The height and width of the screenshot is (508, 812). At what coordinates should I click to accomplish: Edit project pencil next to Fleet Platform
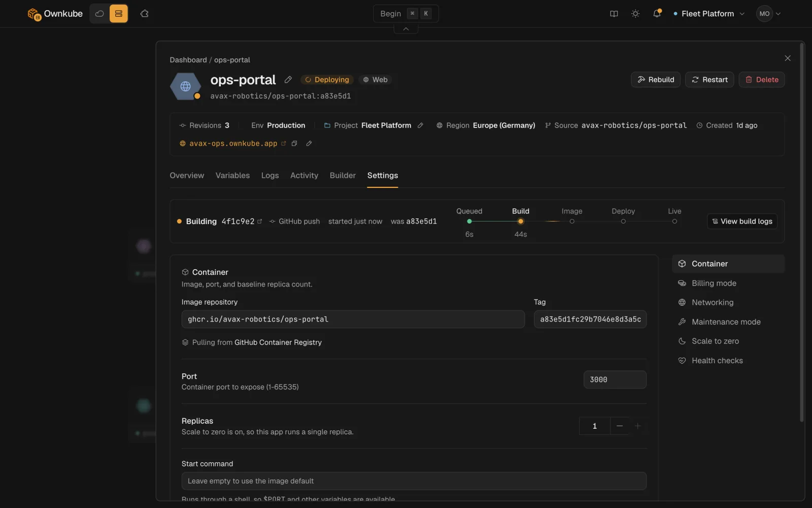coord(420,125)
